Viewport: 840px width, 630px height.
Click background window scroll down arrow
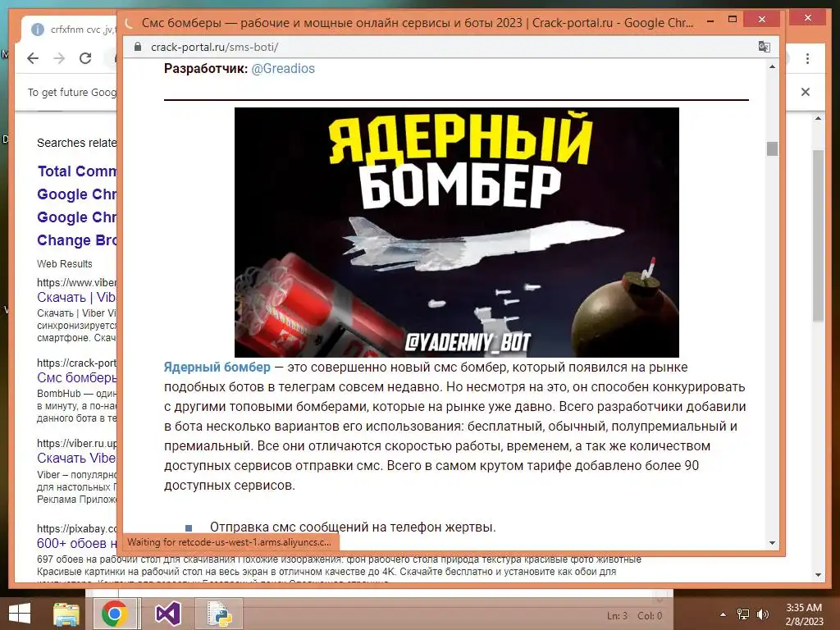click(x=818, y=575)
